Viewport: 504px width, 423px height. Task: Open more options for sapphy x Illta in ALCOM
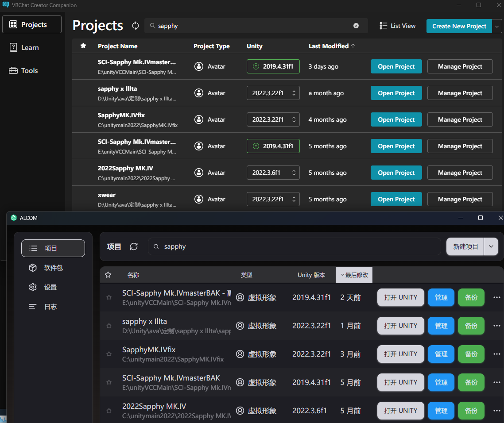coord(496,326)
